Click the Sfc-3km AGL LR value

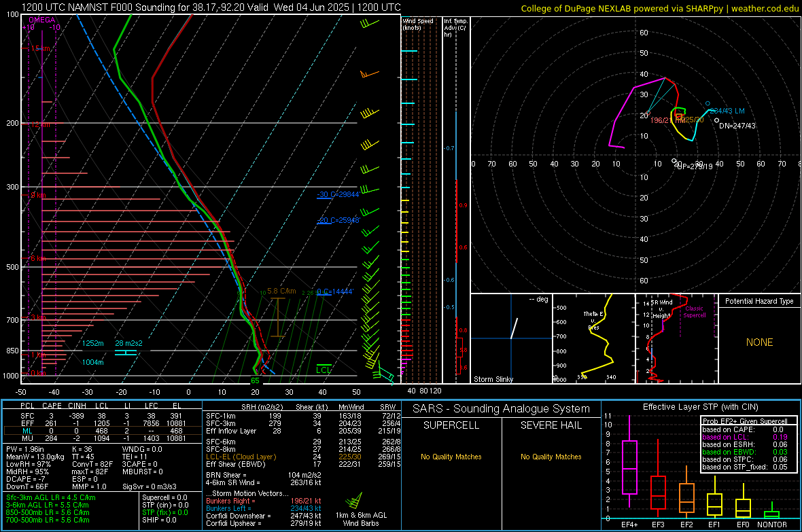[x=51, y=497]
